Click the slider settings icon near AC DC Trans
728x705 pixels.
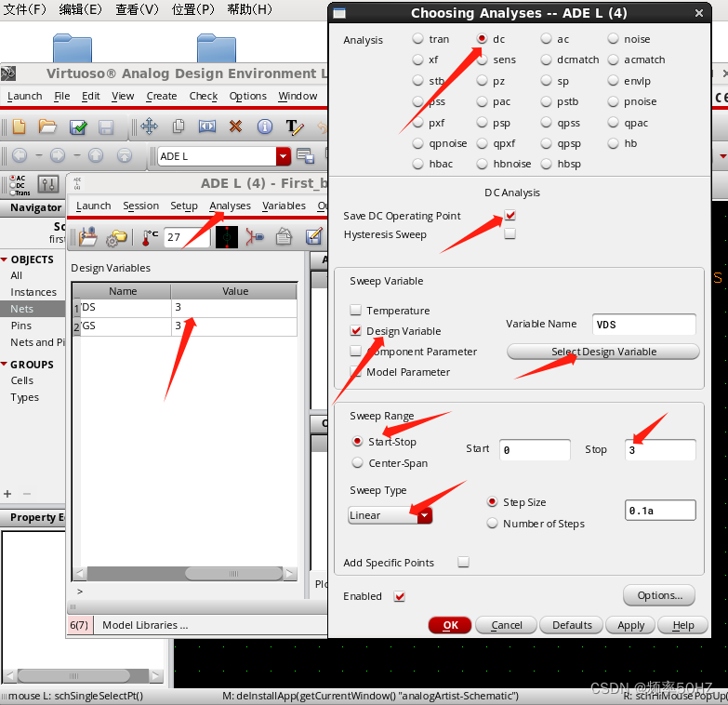point(48,184)
